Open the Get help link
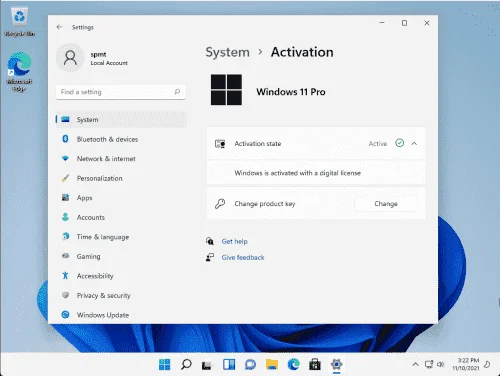Image resolution: width=500 pixels, height=376 pixels. pos(234,241)
